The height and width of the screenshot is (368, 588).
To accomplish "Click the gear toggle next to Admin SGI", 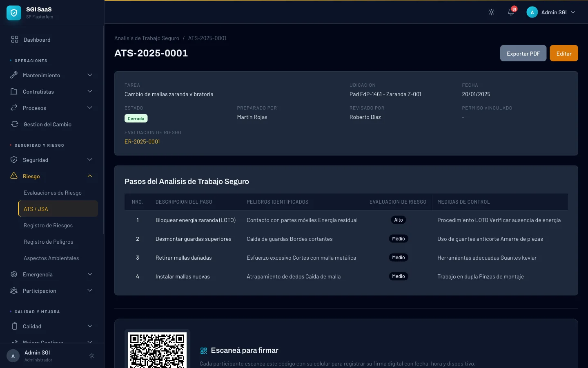I will click(92, 356).
